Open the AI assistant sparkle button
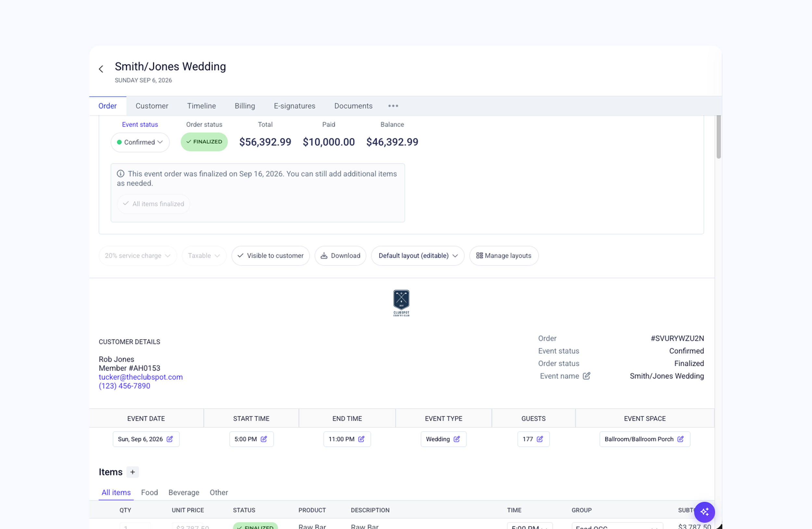The image size is (812, 529). point(704,512)
